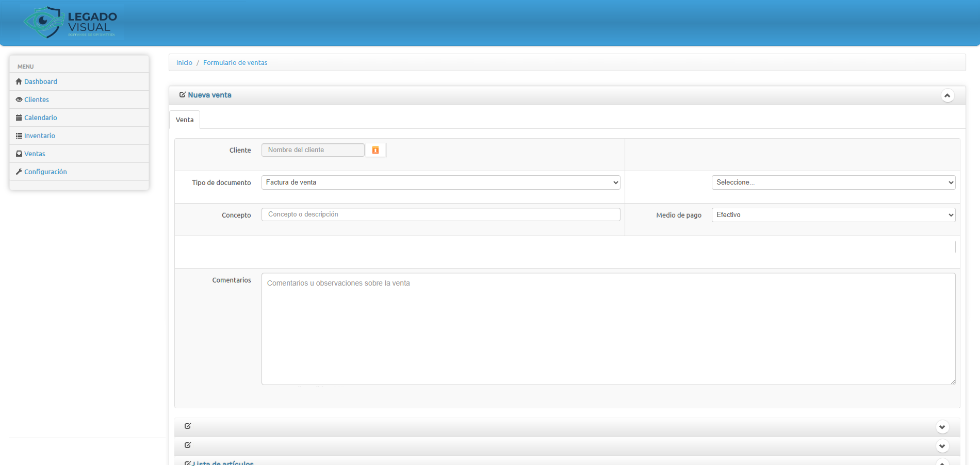This screenshot has width=980, height=466.
Task: Click the list icon beside Inventario
Action: pyautogui.click(x=19, y=136)
